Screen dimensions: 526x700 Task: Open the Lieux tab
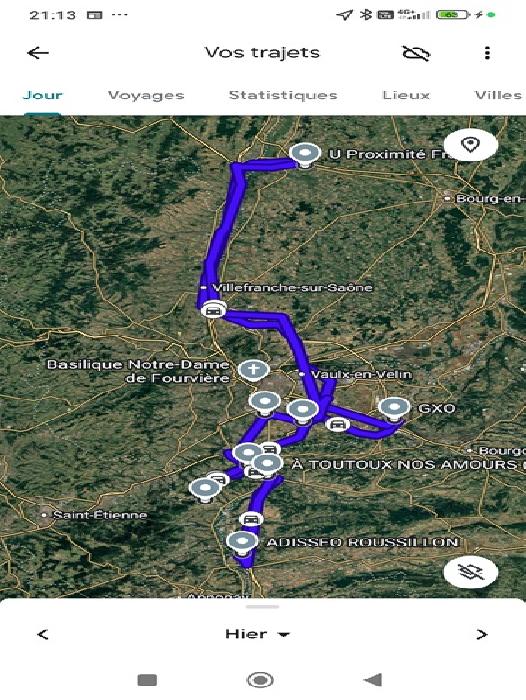click(406, 95)
